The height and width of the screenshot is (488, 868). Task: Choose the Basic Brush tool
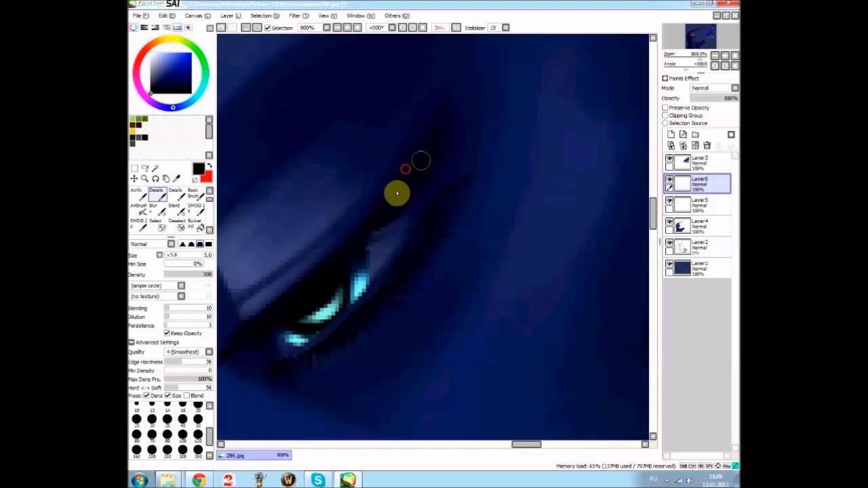(195, 195)
